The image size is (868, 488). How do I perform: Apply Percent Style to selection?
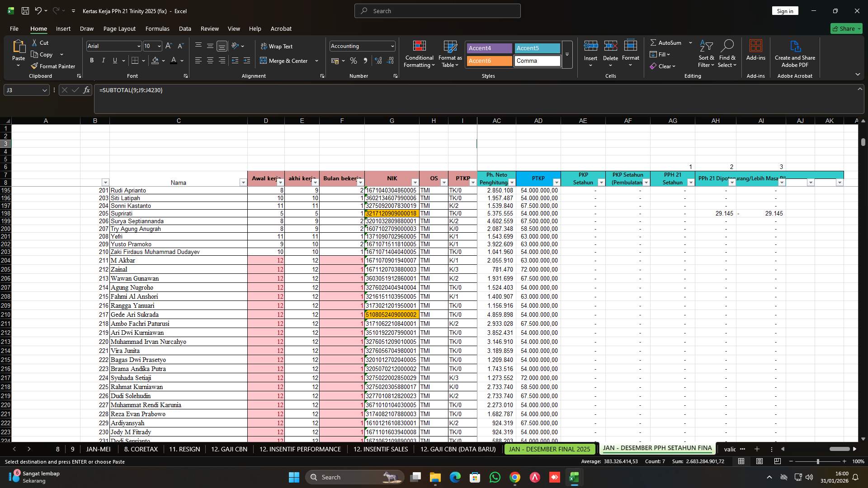[x=354, y=60]
